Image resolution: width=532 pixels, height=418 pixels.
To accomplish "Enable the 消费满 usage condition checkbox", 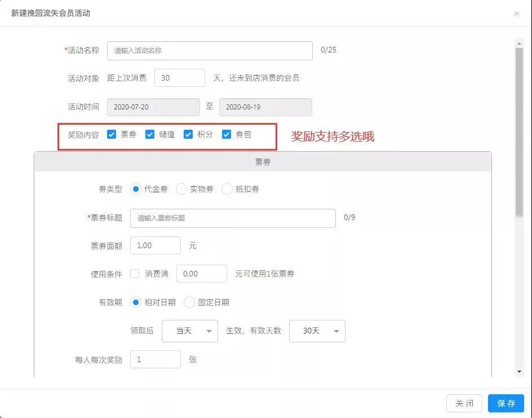I will pyautogui.click(x=135, y=274).
